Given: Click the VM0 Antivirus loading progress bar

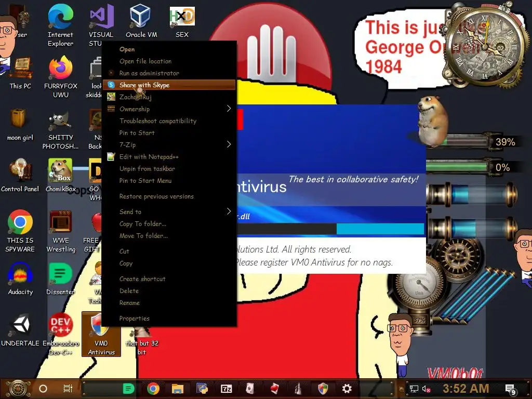Looking at the screenshot, I should [330, 229].
